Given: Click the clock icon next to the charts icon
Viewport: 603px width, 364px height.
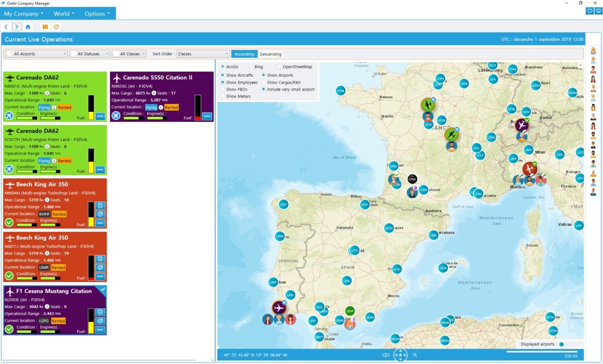Looking at the screenshot, I should (57, 27).
